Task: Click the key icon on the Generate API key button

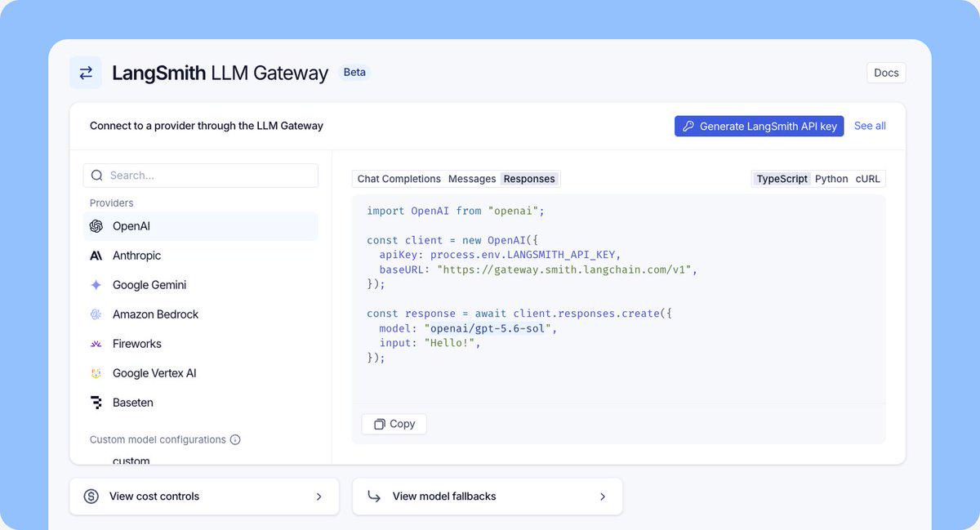Action: (x=688, y=126)
